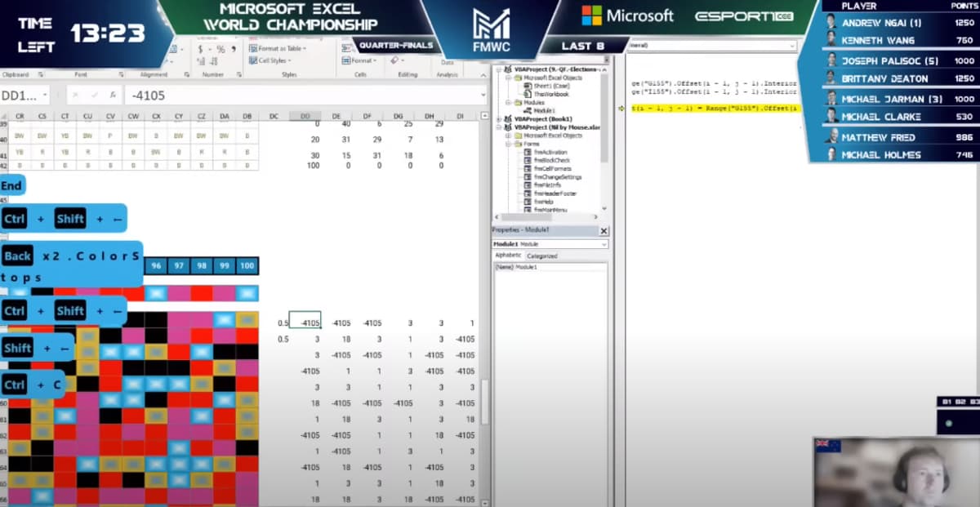Click the Increase Decimal icon

point(200,61)
